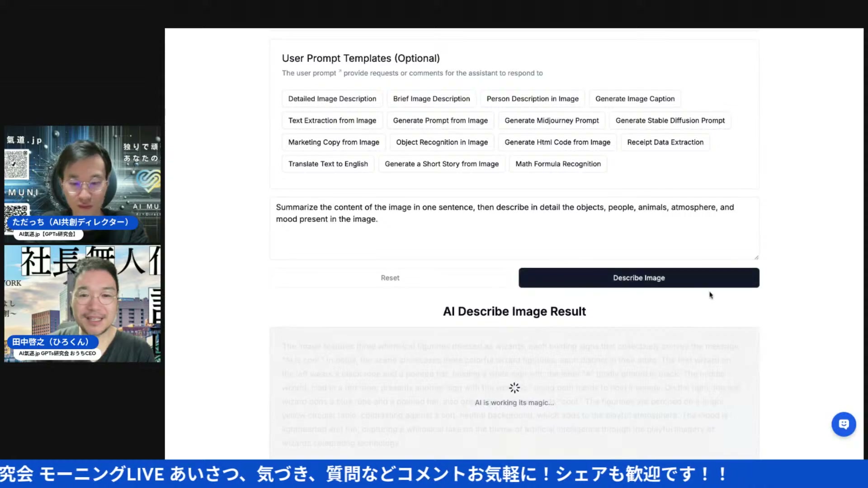The width and height of the screenshot is (868, 488).
Task: Open the chat support widget icon
Action: pos(844,424)
